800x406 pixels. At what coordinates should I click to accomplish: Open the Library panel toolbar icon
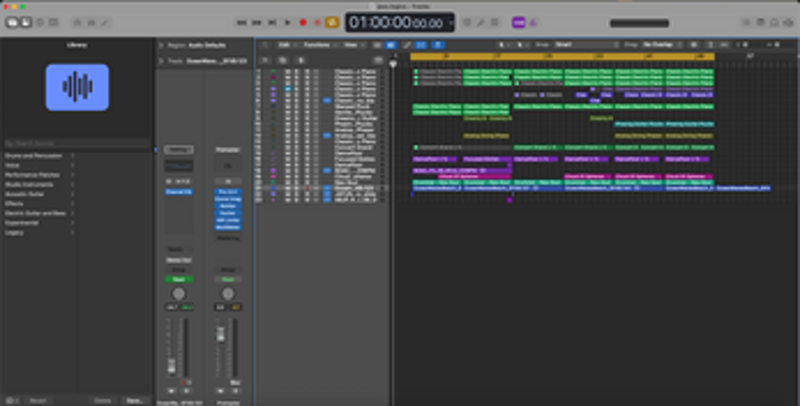11,22
